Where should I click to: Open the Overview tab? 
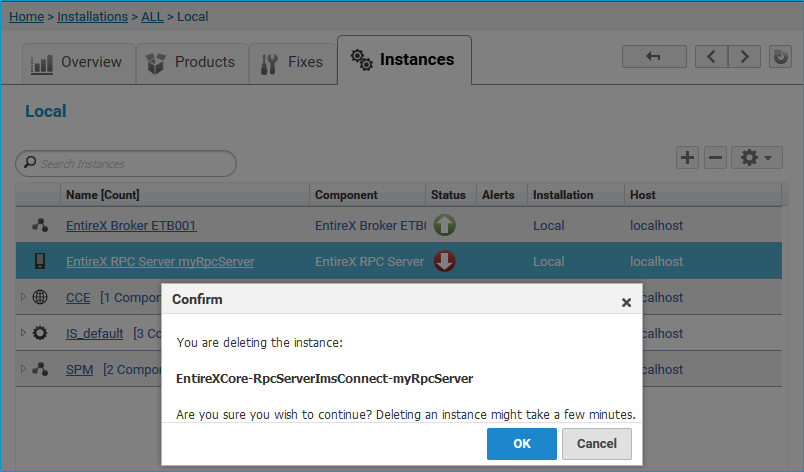click(78, 63)
